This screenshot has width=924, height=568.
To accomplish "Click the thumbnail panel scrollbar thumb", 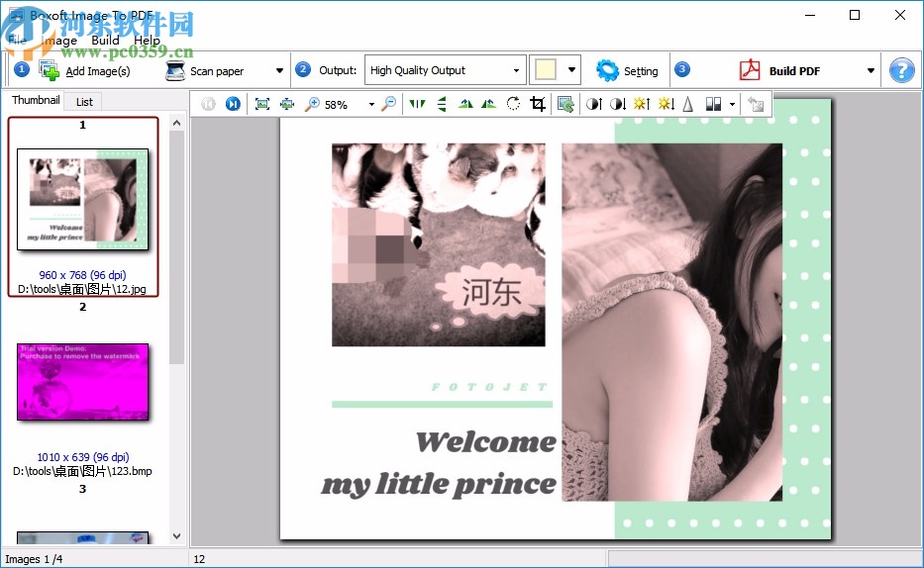I will pos(177,247).
